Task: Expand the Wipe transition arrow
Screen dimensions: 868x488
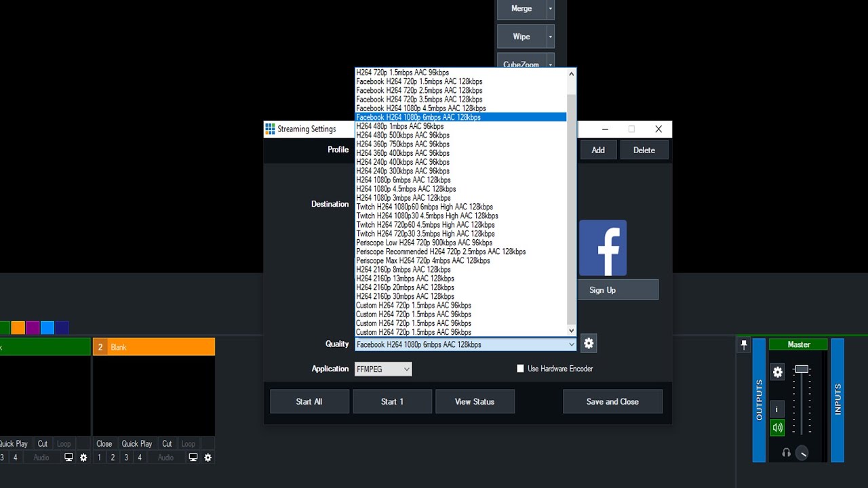Action: tap(551, 37)
